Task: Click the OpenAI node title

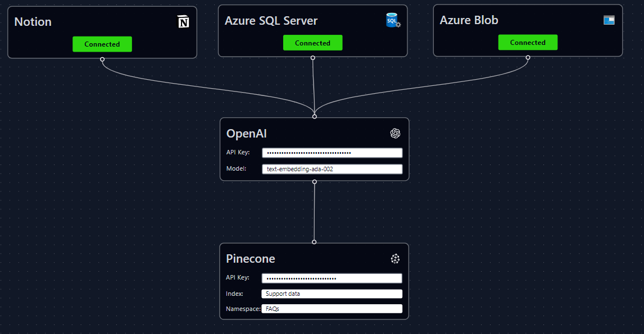Action: click(247, 134)
